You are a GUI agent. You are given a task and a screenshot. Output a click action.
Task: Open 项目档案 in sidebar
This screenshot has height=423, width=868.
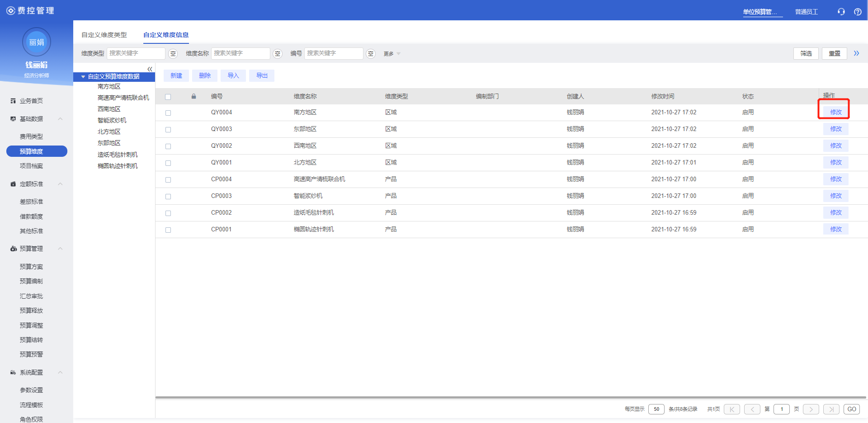coord(31,166)
